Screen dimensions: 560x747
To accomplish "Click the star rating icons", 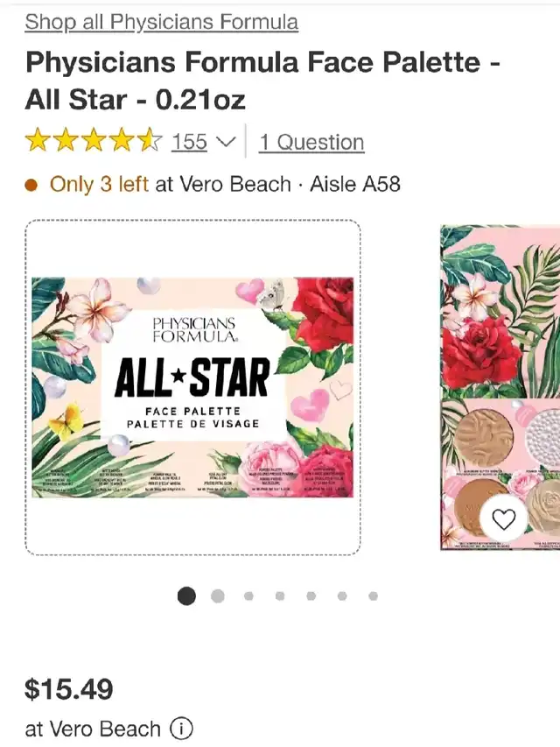I will click(x=94, y=142).
